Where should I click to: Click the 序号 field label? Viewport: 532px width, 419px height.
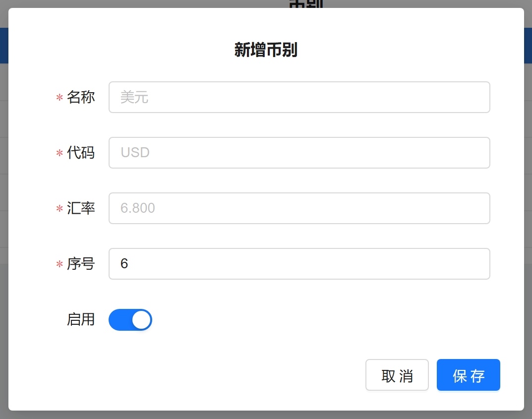81,264
